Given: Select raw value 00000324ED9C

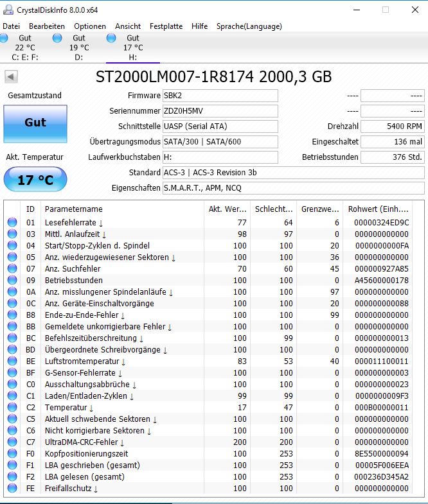Looking at the screenshot, I should [381, 222].
